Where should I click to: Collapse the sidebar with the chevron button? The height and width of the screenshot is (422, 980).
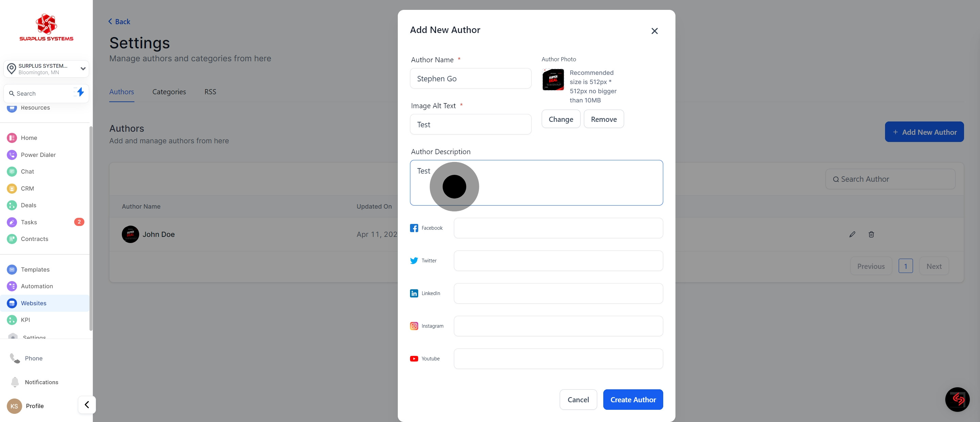[x=87, y=405]
